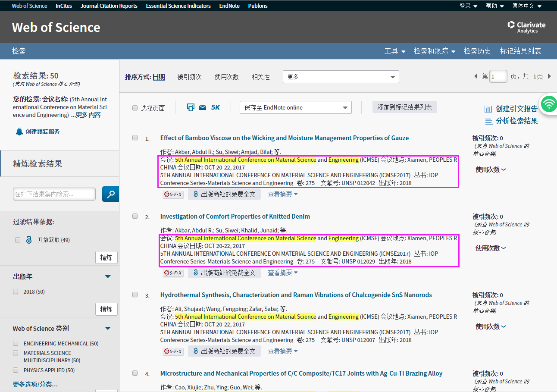Select checkbox for result 3

pyautogui.click(x=135, y=295)
